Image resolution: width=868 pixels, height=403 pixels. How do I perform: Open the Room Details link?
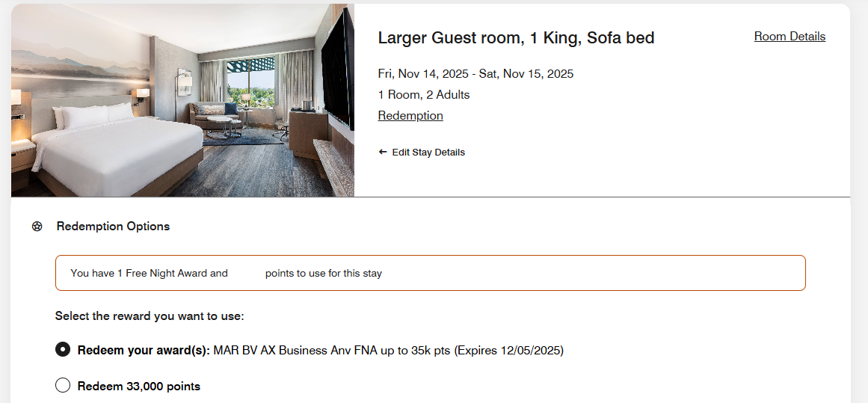click(x=789, y=37)
